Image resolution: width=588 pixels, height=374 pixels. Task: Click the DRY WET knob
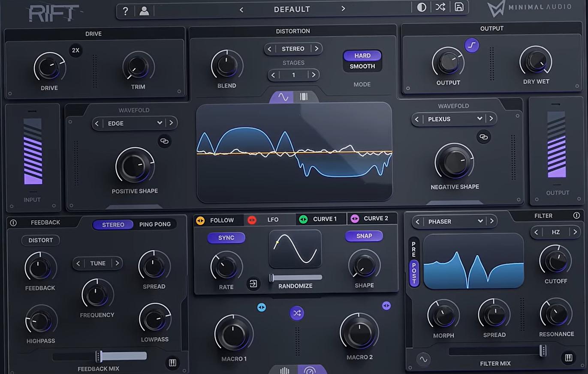[536, 62]
